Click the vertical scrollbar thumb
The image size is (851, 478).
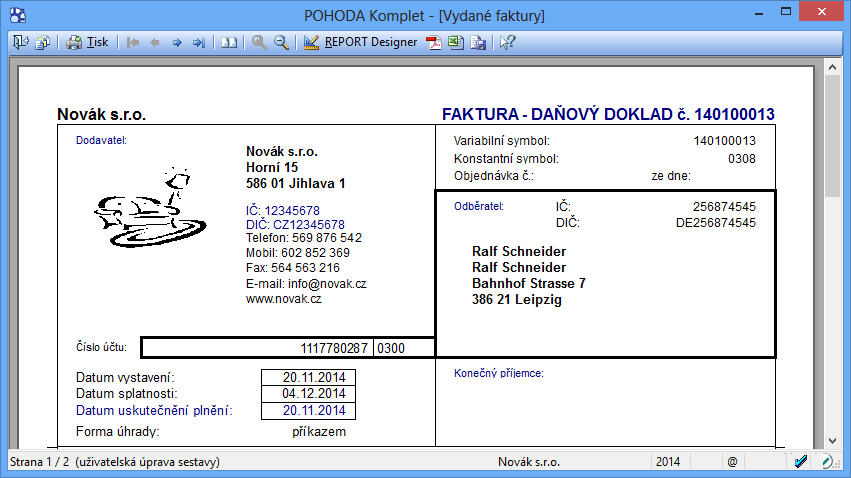(832, 136)
